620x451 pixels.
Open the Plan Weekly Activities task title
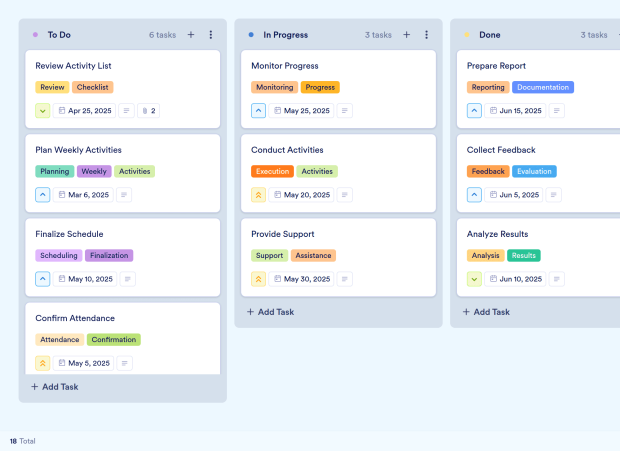tap(78, 150)
